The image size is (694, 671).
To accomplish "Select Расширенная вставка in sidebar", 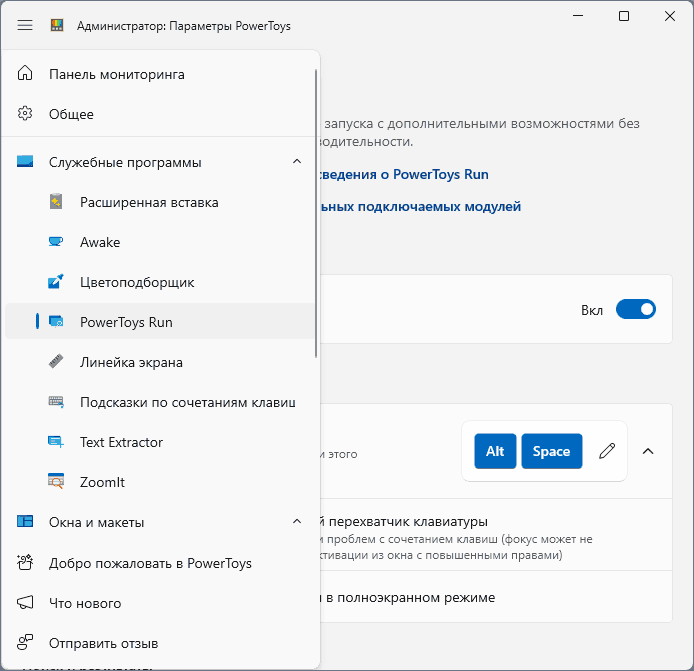I will pyautogui.click(x=159, y=202).
